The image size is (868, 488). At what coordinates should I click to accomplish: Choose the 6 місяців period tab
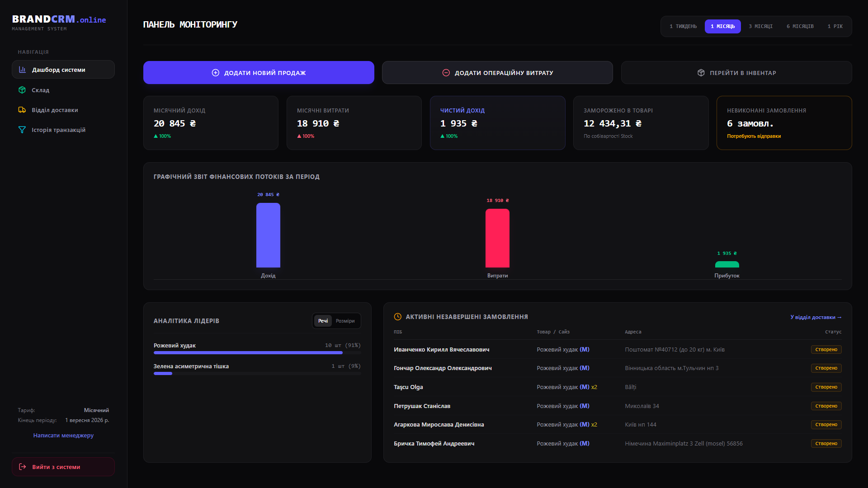[x=800, y=26]
